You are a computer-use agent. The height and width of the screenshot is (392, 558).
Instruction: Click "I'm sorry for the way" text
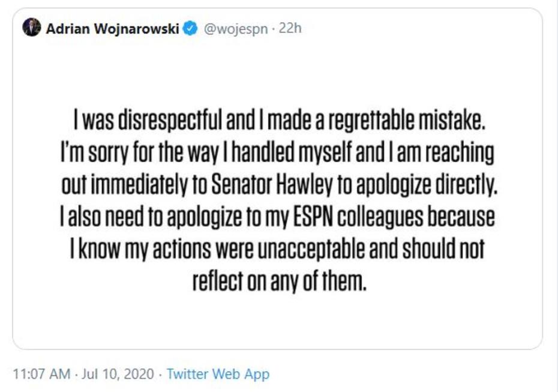point(119,155)
